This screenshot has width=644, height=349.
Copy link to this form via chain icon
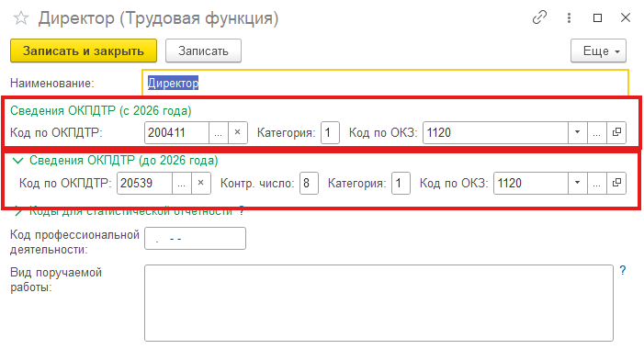click(539, 17)
